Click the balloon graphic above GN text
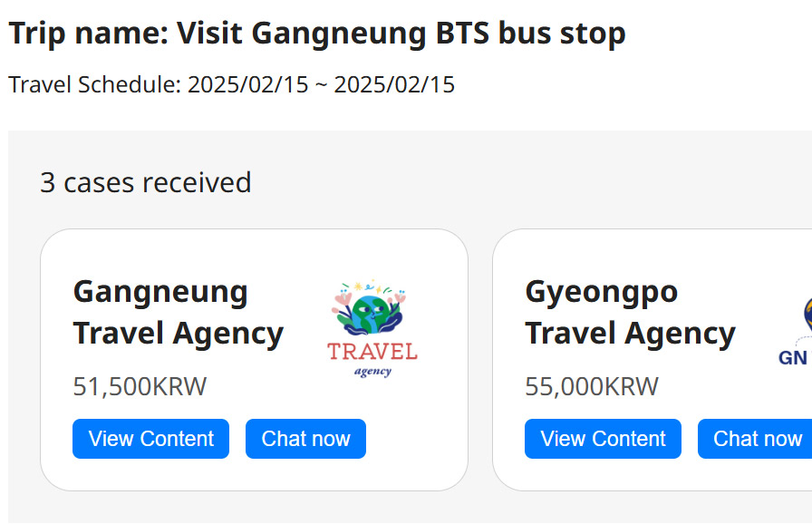812x524 pixels. pyautogui.click(x=806, y=317)
